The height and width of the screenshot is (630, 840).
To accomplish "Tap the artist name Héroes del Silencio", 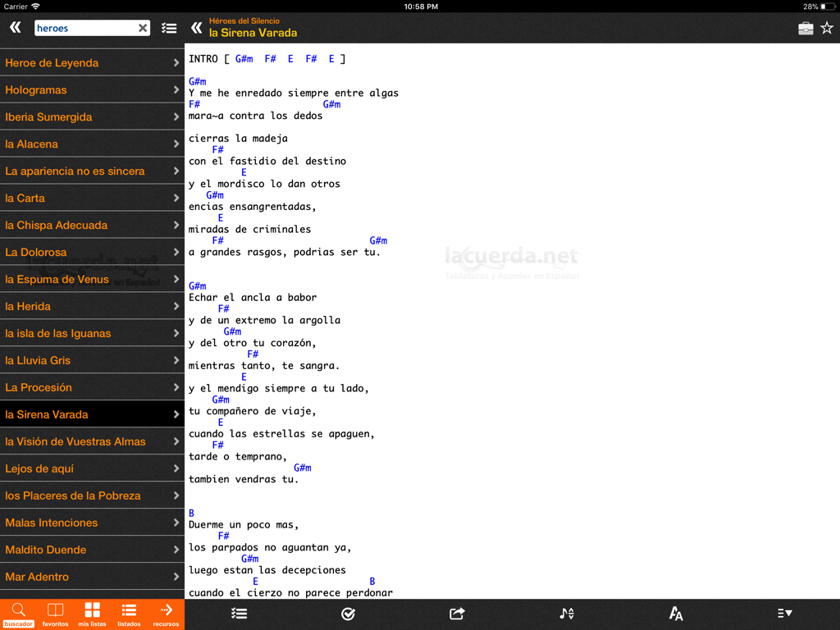I will click(x=244, y=21).
